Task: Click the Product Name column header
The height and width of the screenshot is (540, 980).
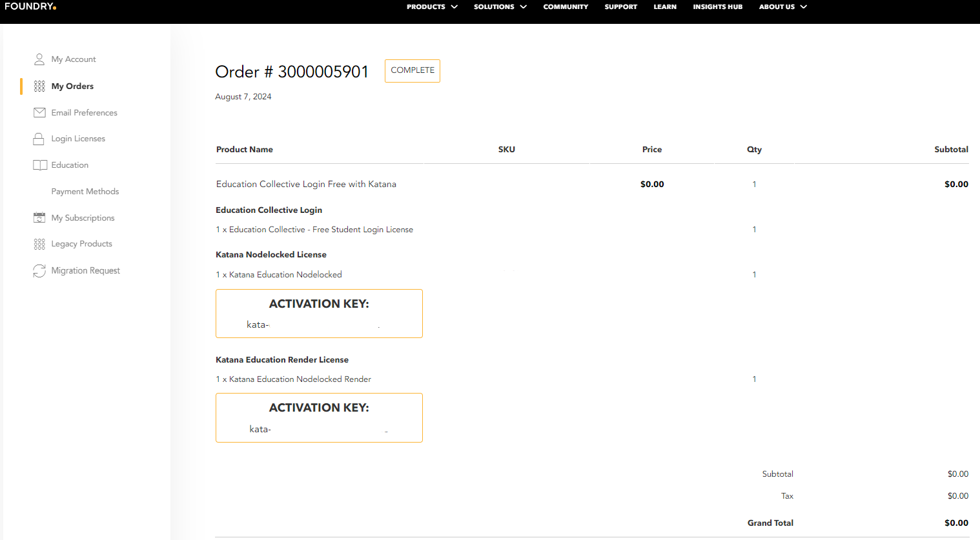Action: click(245, 150)
